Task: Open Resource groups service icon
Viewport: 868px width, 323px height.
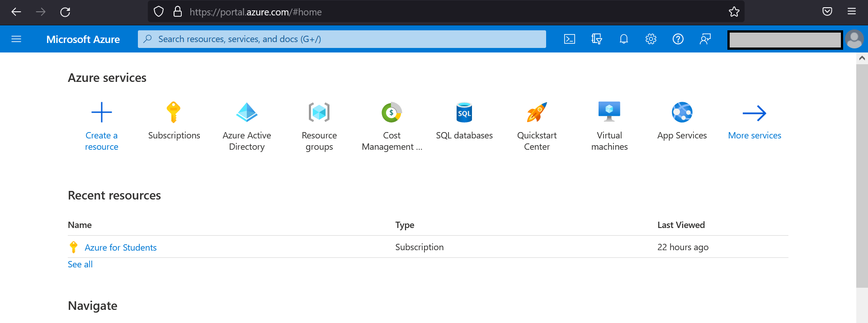Action: coord(319,112)
